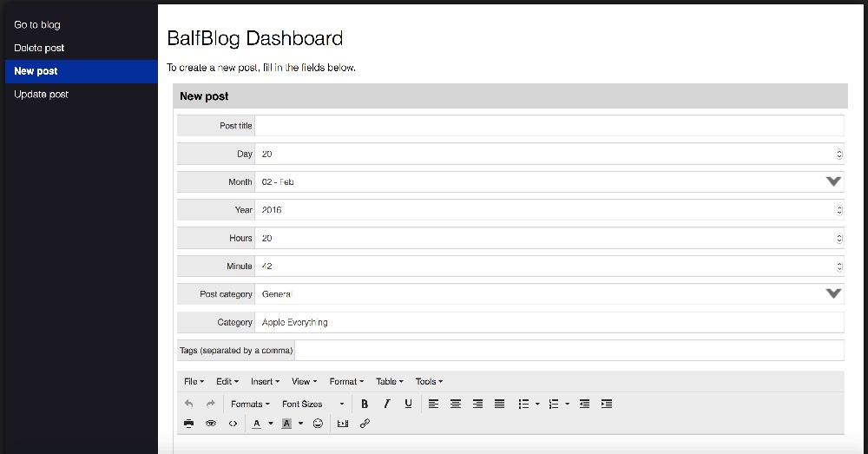Click the insert link icon
The height and width of the screenshot is (454, 868).
(x=365, y=424)
